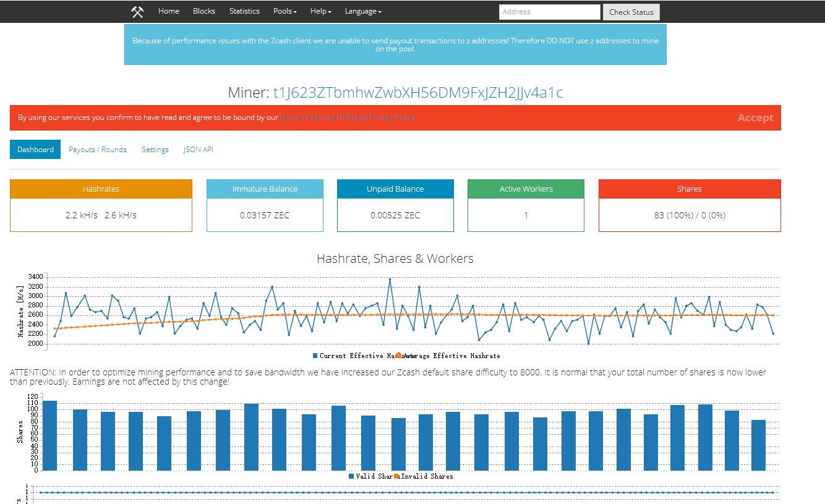This screenshot has height=504, width=825.
Task: Expand the Help dropdown menu
Action: click(320, 11)
